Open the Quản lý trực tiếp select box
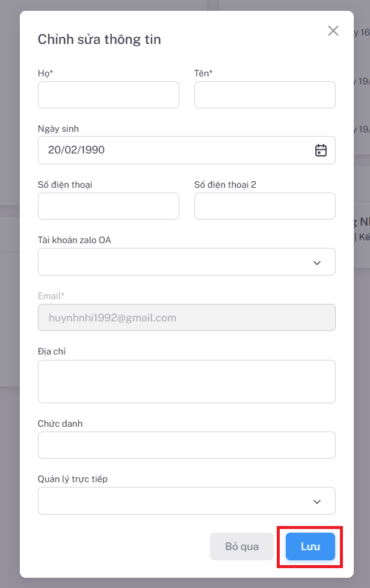 tap(174, 501)
